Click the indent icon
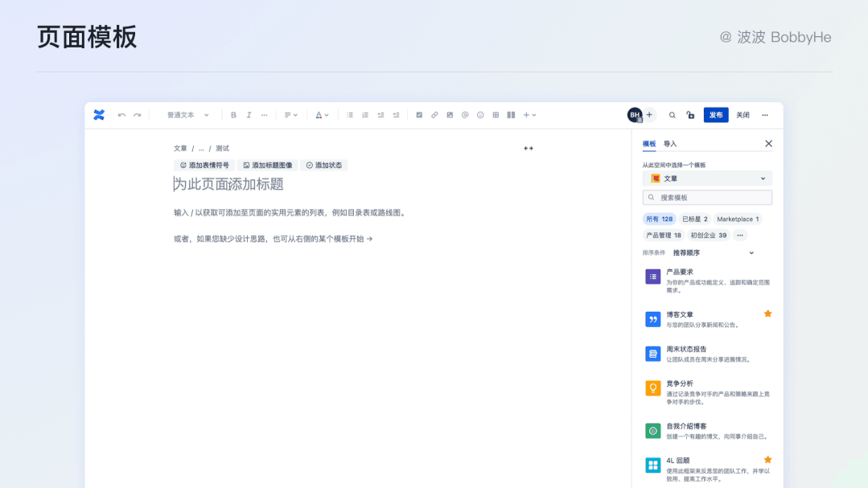 pos(397,115)
